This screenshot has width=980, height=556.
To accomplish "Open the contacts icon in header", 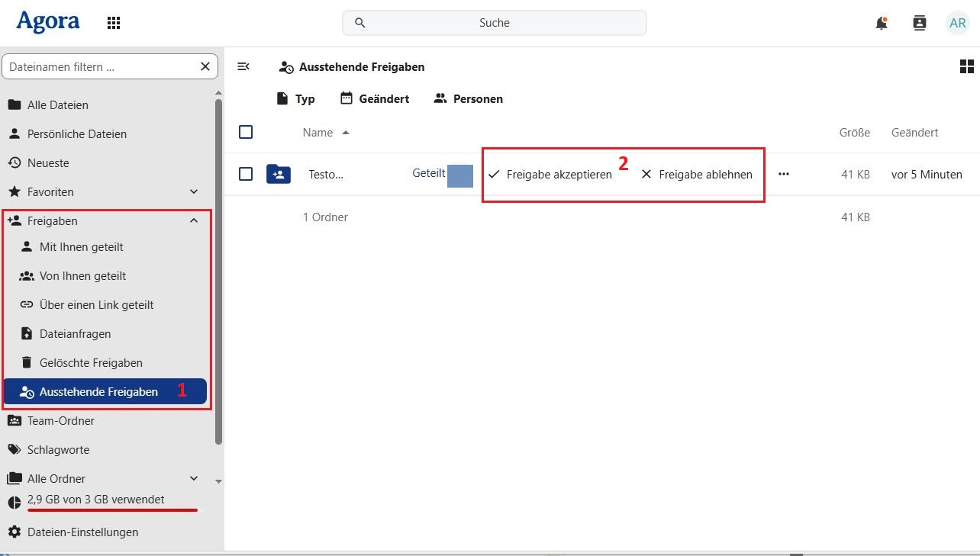I will [x=920, y=23].
